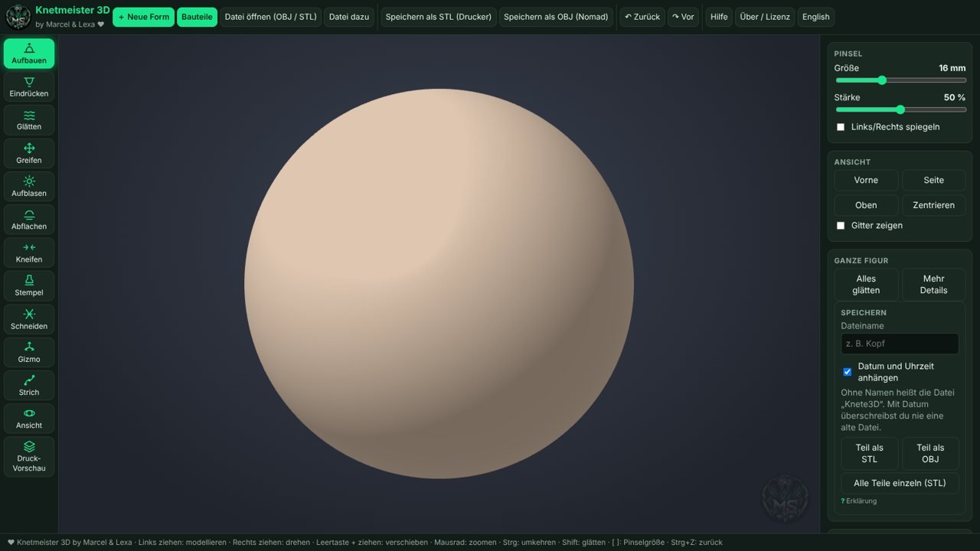Click the Knetmeister 3D logo icon
Viewport: 980px width, 551px height.
pyautogui.click(x=18, y=17)
